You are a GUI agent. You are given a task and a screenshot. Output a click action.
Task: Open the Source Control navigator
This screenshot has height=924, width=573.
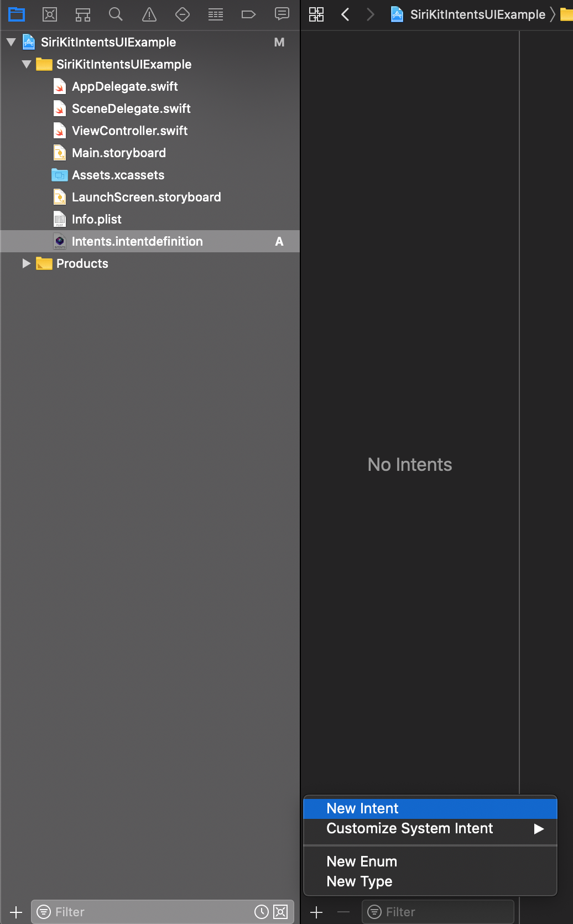50,14
